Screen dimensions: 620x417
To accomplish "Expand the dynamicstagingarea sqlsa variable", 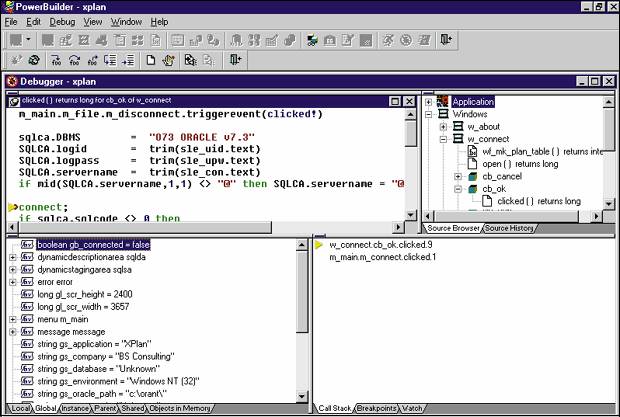I will pos(13,270).
